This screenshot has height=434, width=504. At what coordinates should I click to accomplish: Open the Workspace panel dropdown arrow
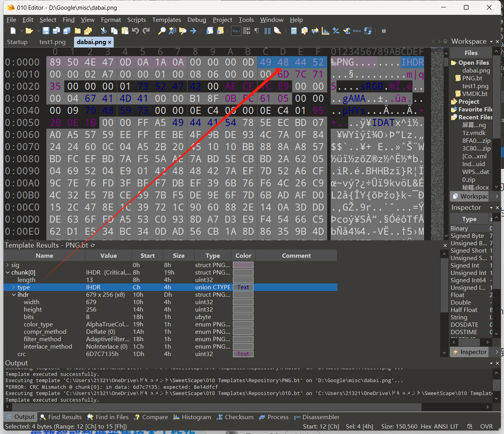click(x=491, y=42)
